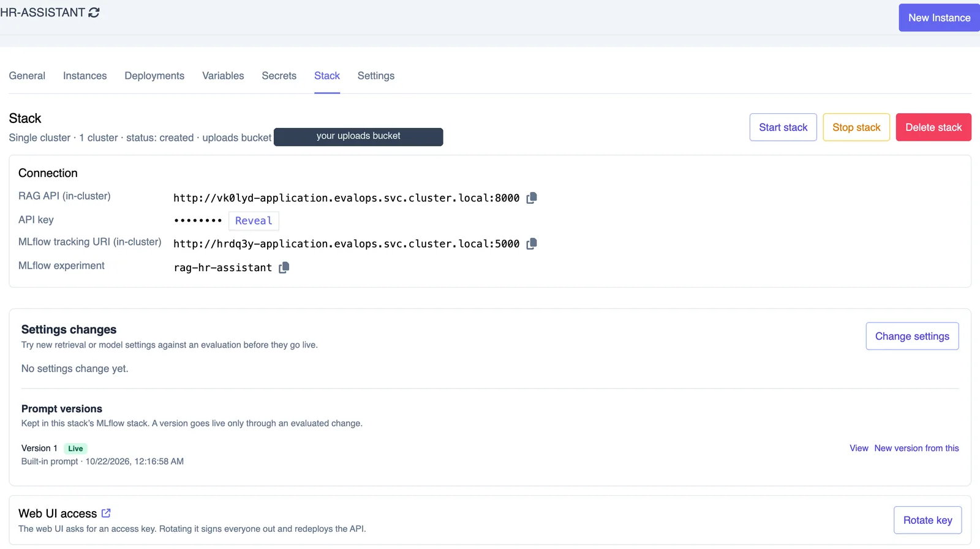Select the Stack tab

(327, 76)
